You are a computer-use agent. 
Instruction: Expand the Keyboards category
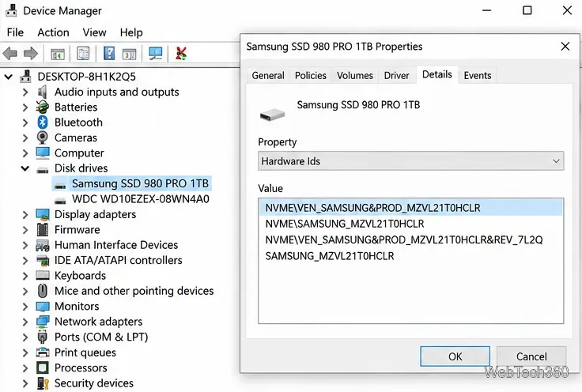25,276
